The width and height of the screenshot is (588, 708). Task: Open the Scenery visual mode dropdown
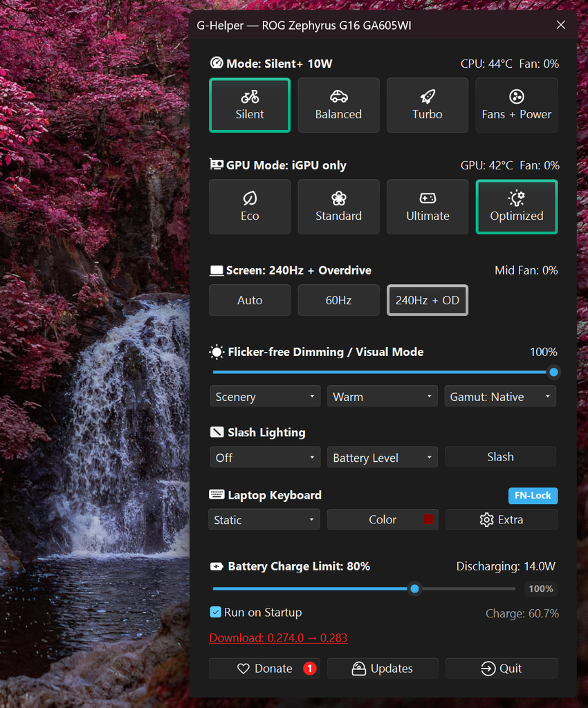[265, 396]
